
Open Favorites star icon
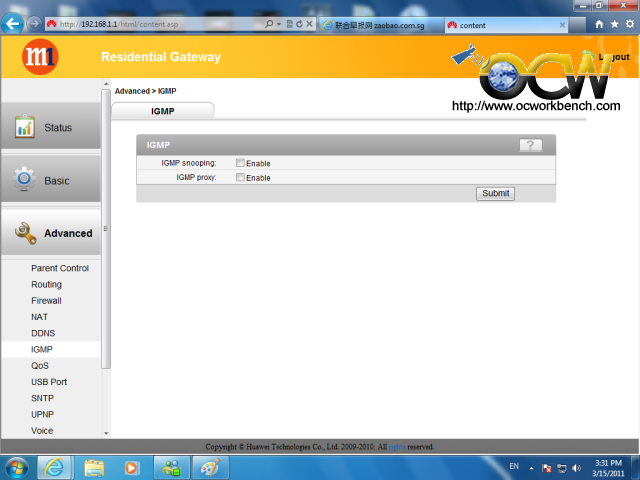(614, 24)
